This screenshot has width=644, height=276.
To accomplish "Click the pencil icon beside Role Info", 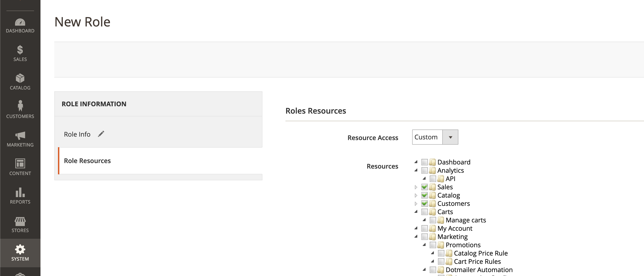I will (x=101, y=134).
